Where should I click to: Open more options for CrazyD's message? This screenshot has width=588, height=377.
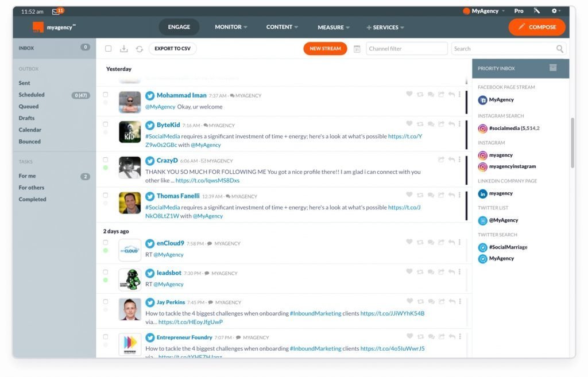(459, 160)
